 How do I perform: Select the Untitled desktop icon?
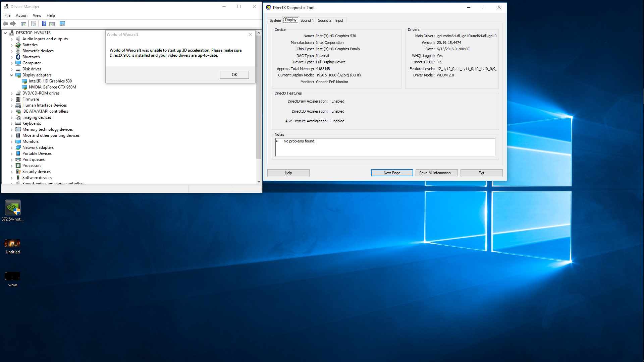12,243
